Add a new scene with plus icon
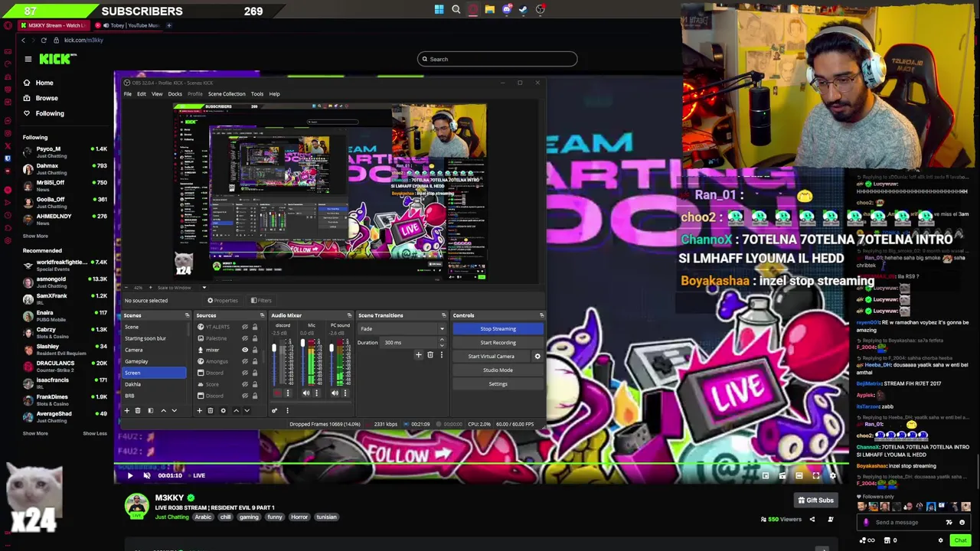The image size is (980, 551). click(x=127, y=410)
